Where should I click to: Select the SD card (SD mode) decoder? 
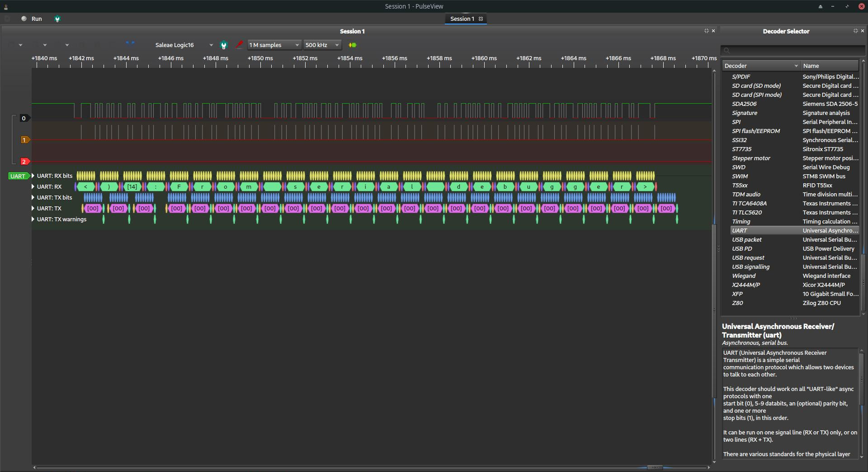[x=794, y=86]
